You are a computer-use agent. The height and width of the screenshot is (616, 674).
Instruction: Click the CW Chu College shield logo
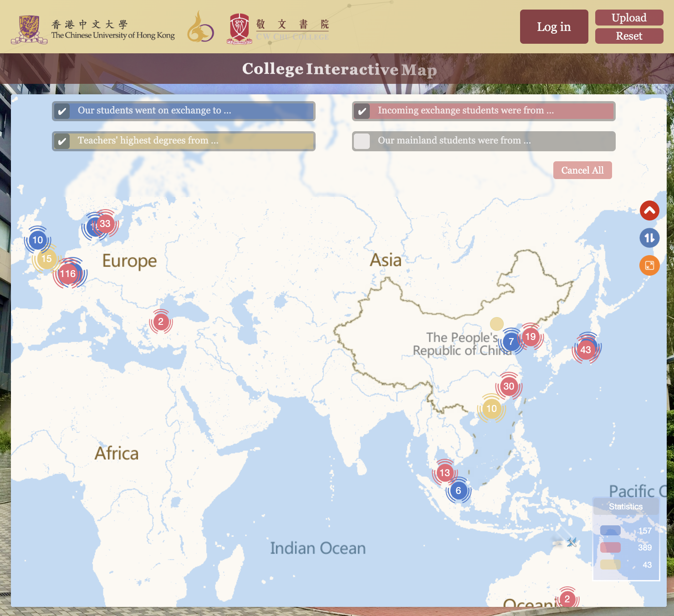(x=240, y=29)
